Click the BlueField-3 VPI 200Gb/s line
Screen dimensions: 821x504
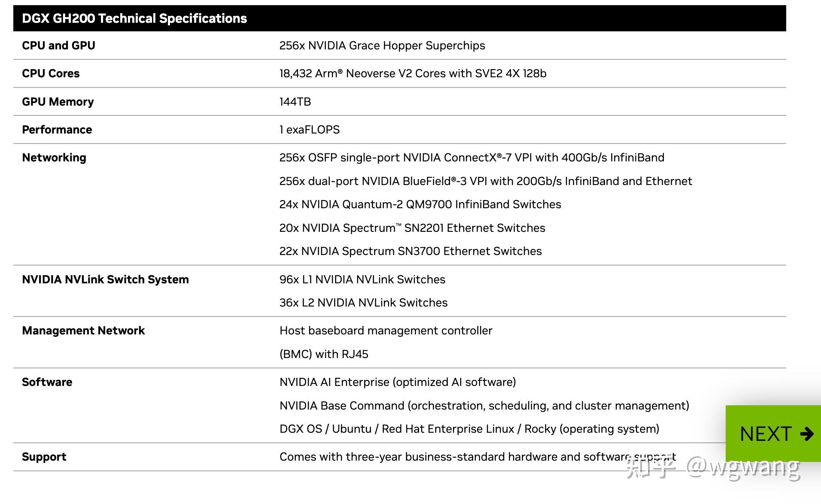click(485, 181)
